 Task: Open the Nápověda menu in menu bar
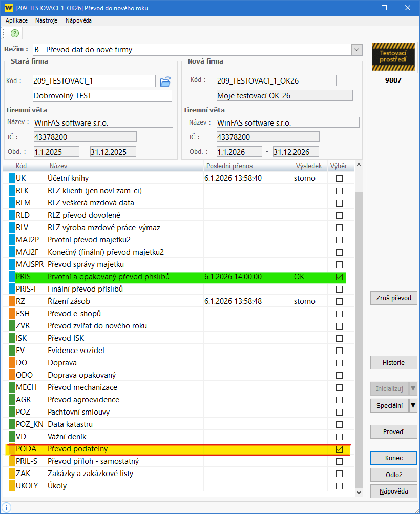point(78,20)
